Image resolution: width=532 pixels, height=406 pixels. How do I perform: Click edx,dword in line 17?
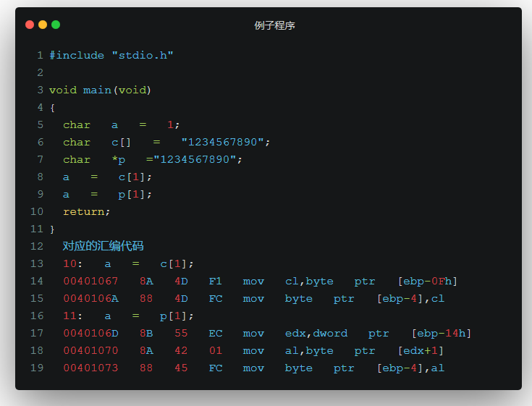click(316, 334)
